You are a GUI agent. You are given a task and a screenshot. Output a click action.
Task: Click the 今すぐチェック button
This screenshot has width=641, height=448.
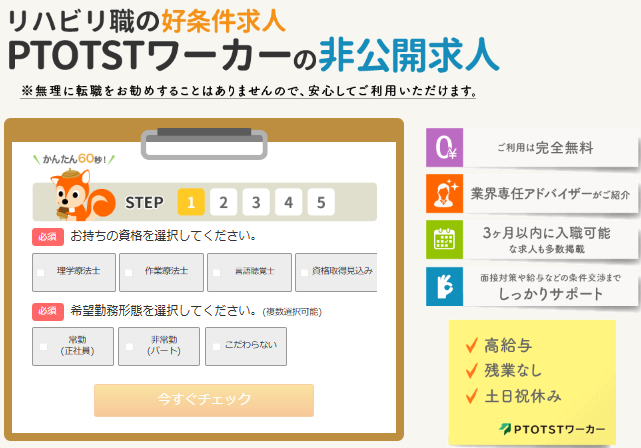click(x=204, y=400)
